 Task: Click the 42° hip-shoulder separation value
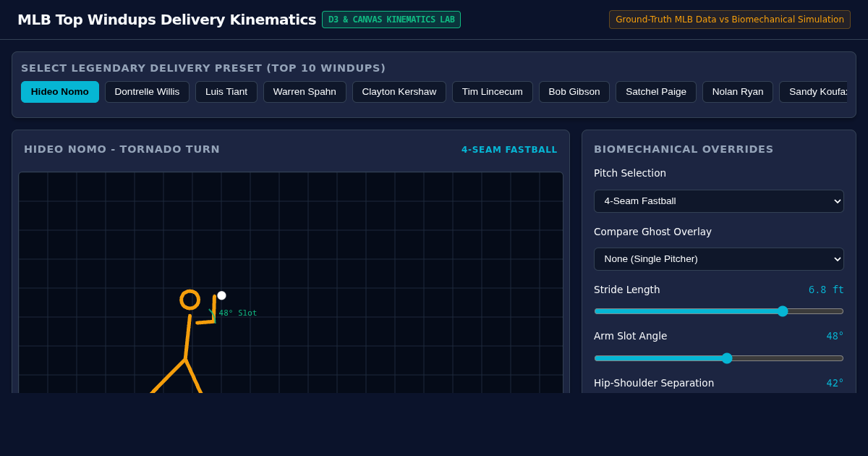click(x=835, y=383)
